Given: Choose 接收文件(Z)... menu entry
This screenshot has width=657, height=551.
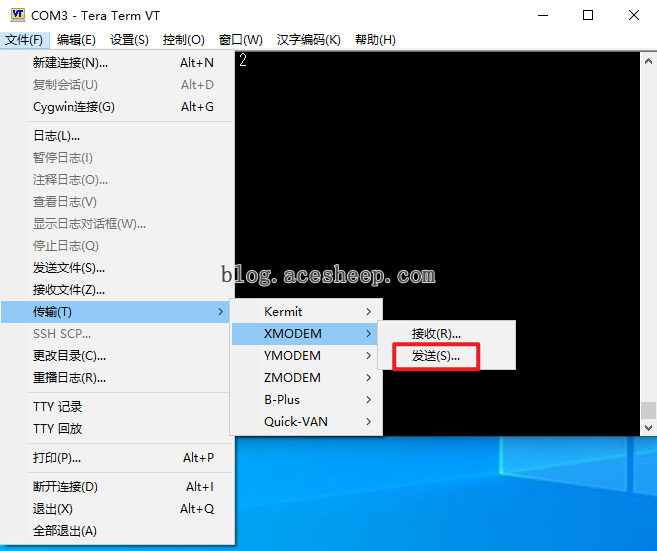Looking at the screenshot, I should (x=117, y=290).
